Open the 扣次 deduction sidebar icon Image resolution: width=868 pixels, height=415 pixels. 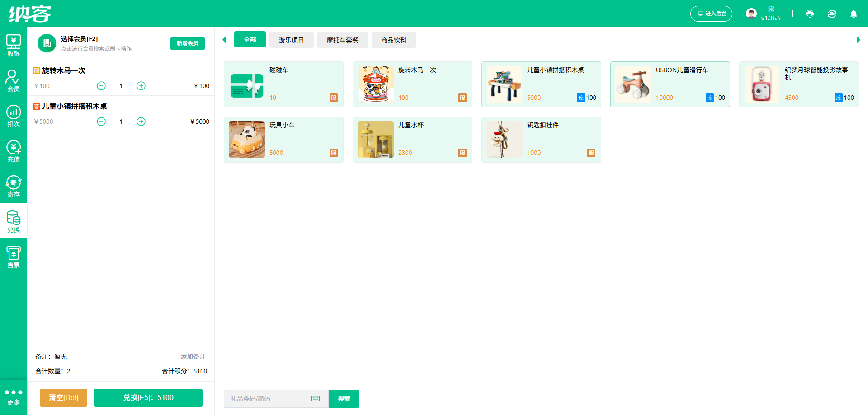14,116
